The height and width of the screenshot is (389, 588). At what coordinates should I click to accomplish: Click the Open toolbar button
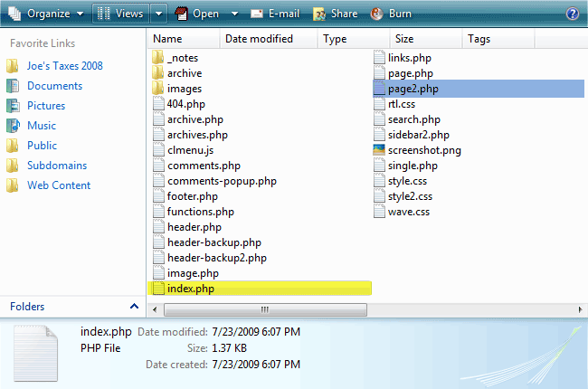(x=197, y=14)
